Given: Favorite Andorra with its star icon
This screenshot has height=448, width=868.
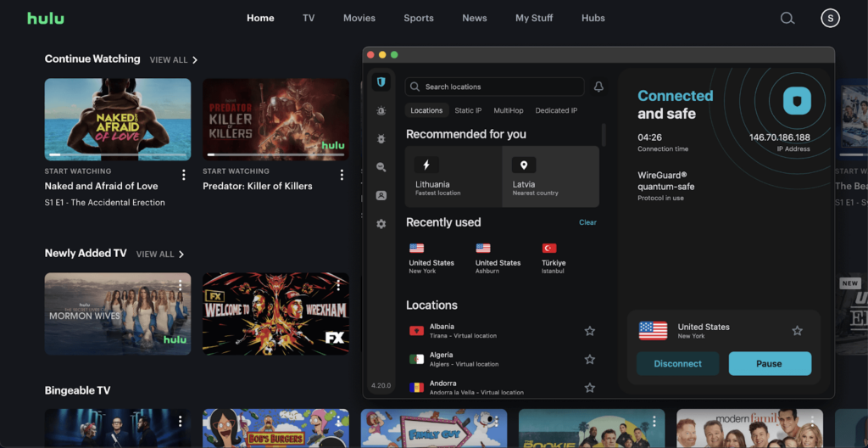Looking at the screenshot, I should pyautogui.click(x=590, y=388).
